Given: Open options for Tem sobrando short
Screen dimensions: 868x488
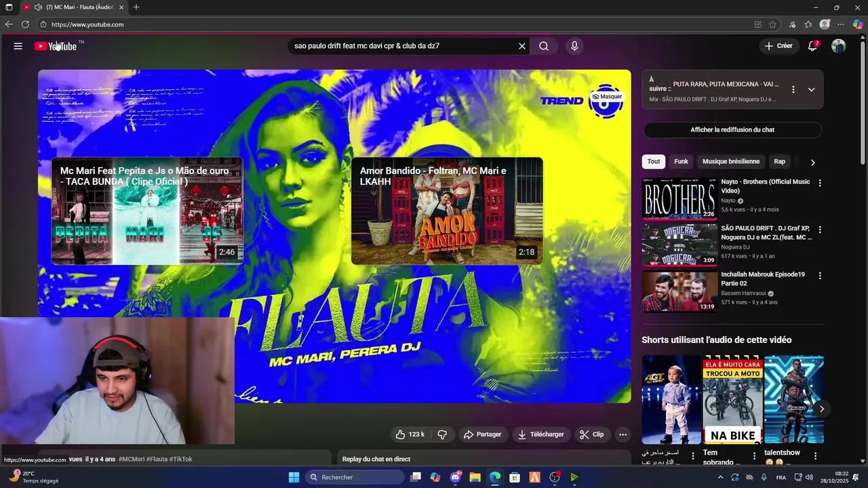Looking at the screenshot, I should point(754,456).
